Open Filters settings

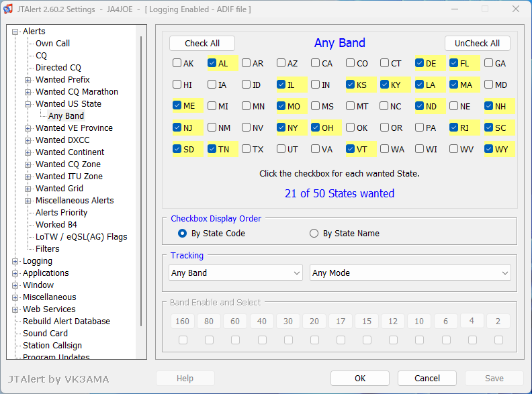(x=48, y=249)
